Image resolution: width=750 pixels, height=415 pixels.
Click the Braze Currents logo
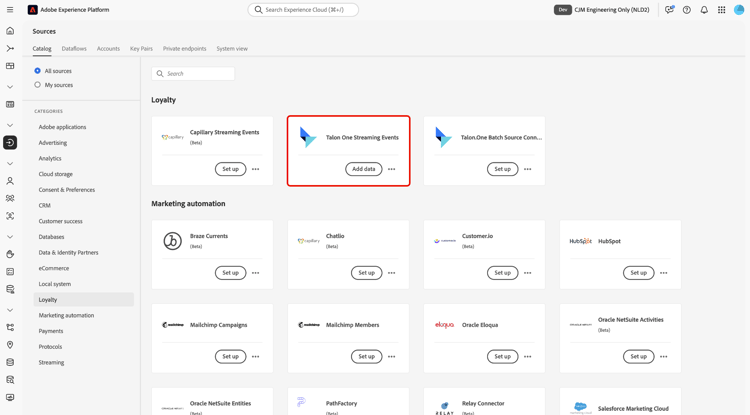tap(173, 241)
